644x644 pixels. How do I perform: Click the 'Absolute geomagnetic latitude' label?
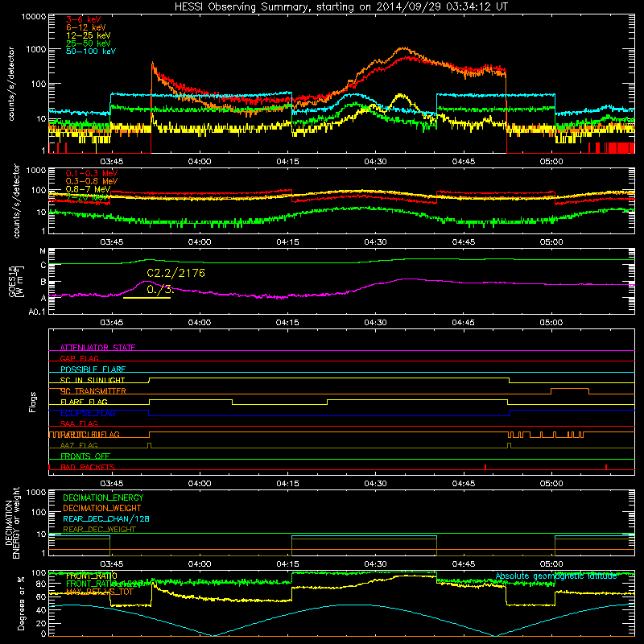point(556,576)
